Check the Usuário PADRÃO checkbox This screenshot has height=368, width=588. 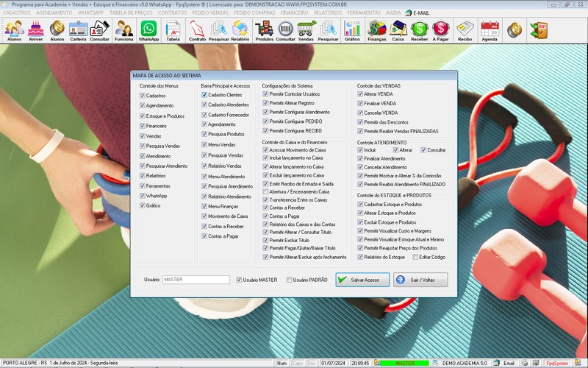tap(289, 280)
